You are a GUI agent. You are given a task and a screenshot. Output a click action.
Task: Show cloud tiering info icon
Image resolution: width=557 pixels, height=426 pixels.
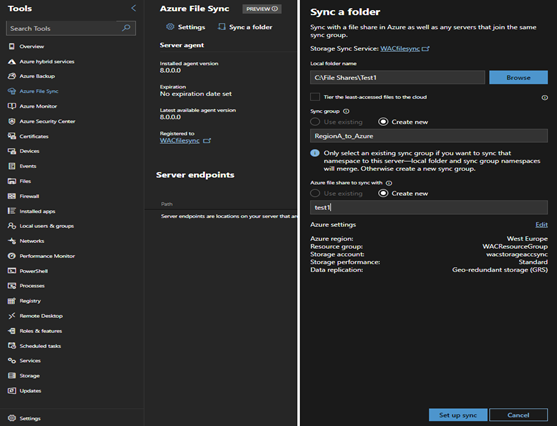544,97
